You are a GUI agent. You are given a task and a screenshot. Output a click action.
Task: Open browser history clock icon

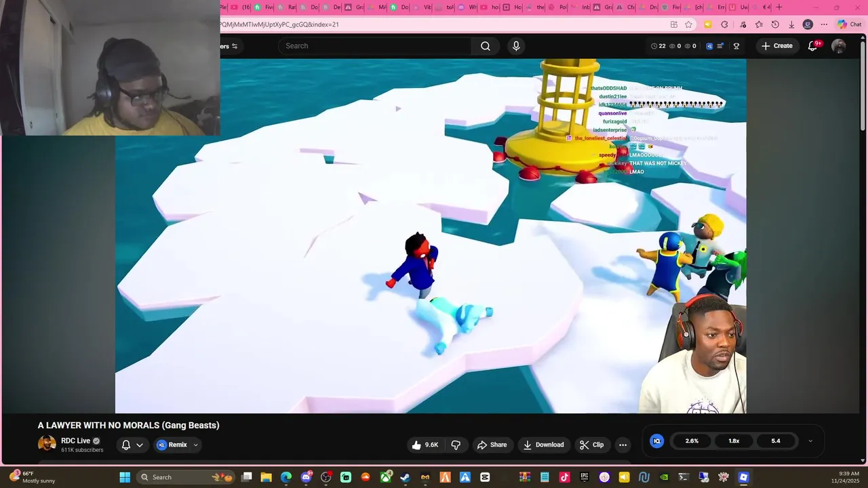(775, 24)
